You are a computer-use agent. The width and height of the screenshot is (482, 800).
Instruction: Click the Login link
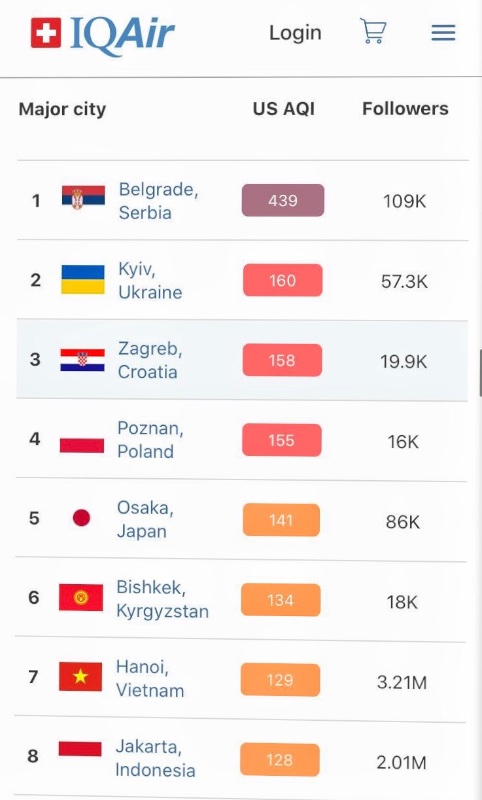(295, 33)
